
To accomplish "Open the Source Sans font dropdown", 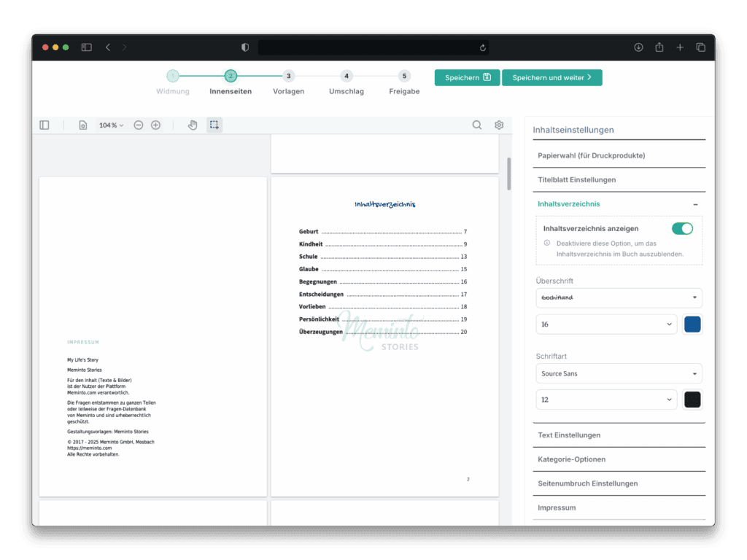I will [x=619, y=373].
